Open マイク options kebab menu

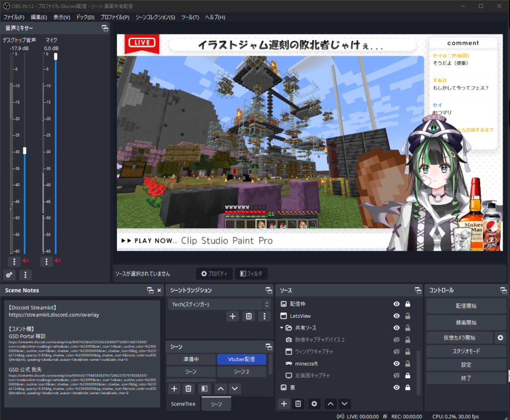(x=46, y=261)
